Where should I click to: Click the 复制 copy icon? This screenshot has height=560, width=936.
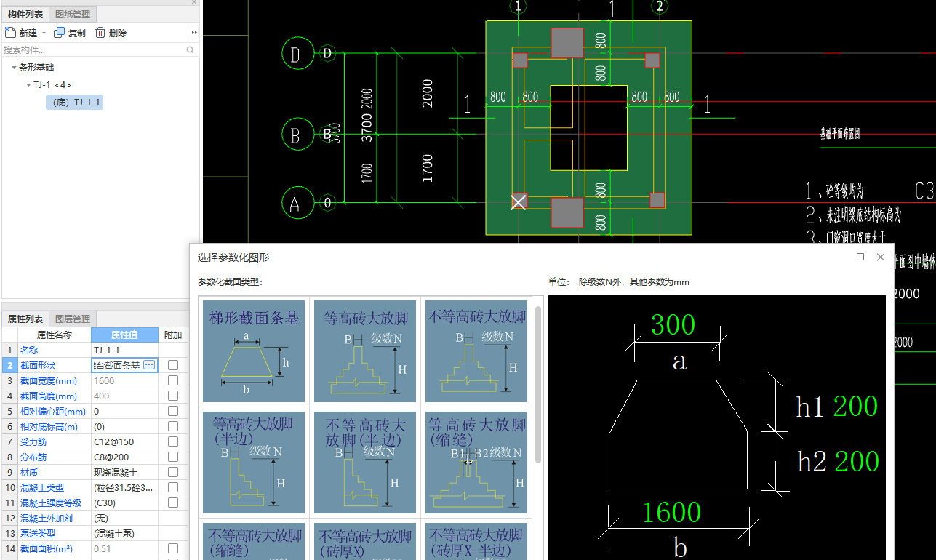click(x=60, y=33)
